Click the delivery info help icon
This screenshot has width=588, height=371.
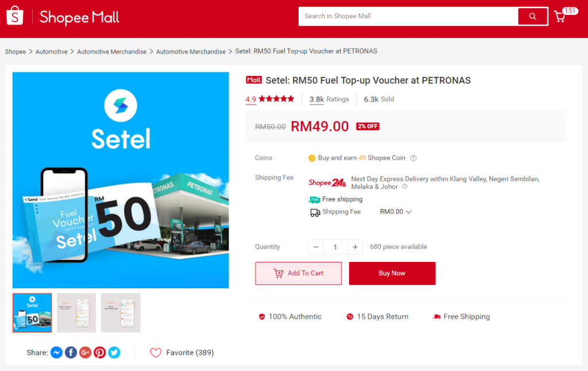404,187
